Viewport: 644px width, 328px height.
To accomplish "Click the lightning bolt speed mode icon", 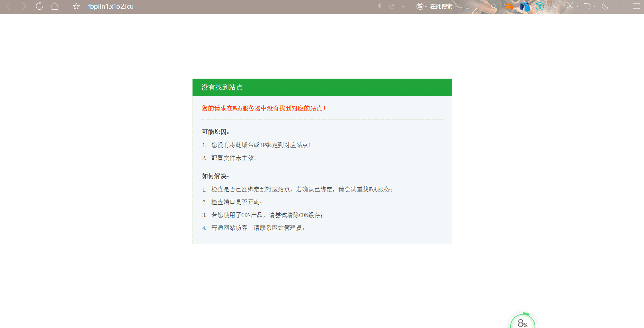I will point(380,6).
